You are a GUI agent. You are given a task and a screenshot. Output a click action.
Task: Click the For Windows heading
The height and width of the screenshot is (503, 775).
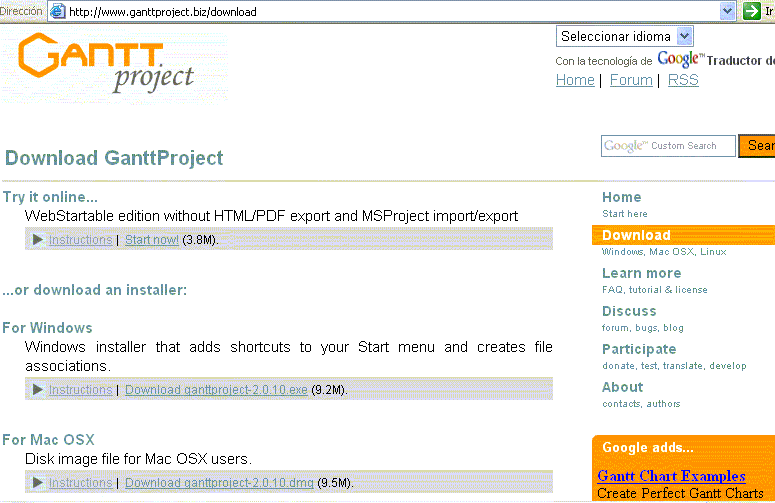pyautogui.click(x=47, y=328)
